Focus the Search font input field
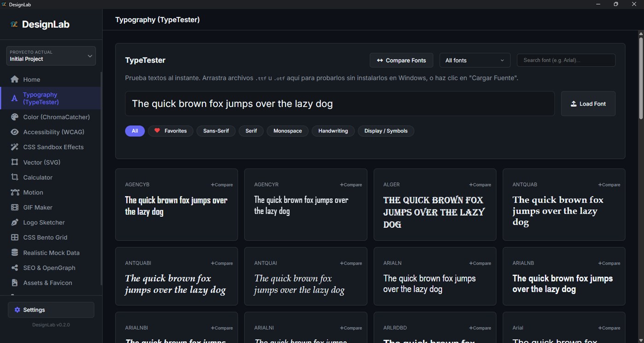 tap(566, 60)
